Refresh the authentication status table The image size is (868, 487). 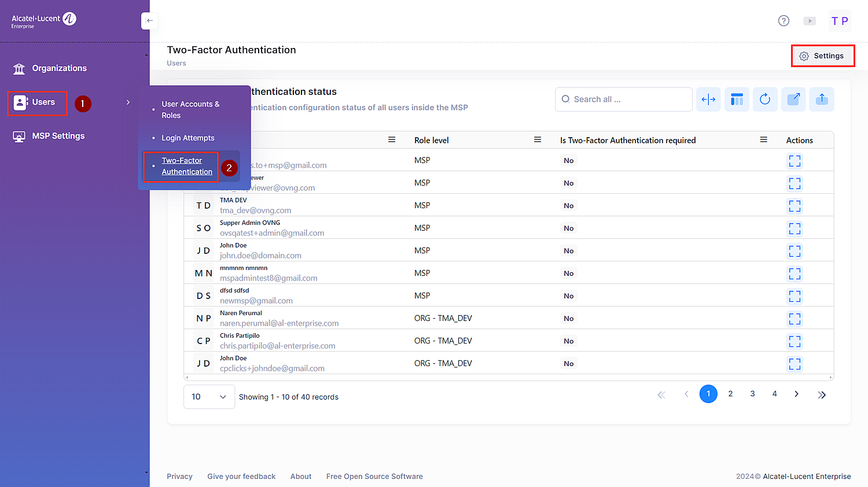pyautogui.click(x=765, y=99)
